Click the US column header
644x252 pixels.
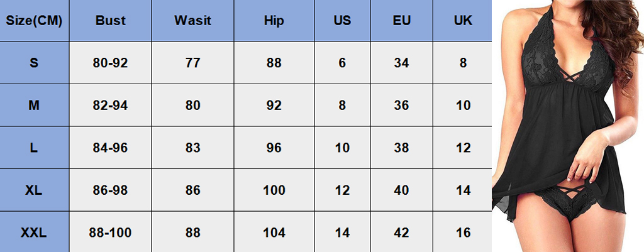(342, 21)
